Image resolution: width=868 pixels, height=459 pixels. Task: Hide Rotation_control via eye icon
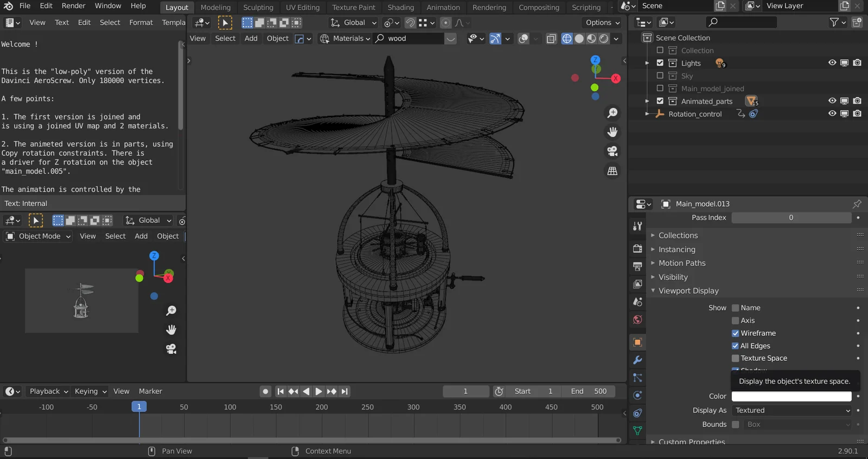click(x=832, y=114)
